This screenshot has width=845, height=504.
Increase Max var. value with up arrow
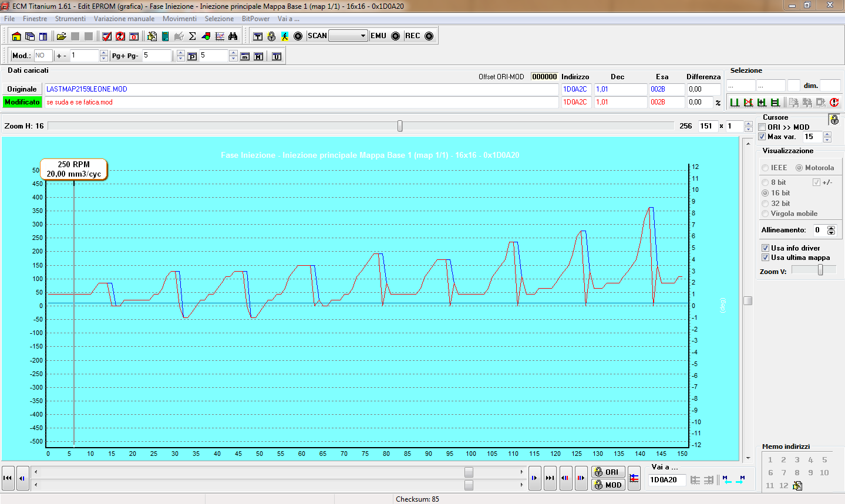click(x=827, y=134)
